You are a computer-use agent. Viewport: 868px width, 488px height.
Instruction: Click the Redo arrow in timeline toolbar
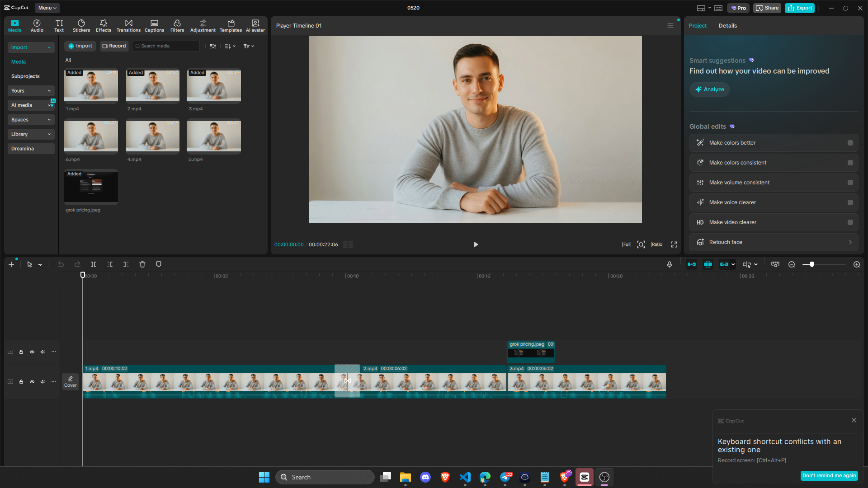pyautogui.click(x=77, y=264)
